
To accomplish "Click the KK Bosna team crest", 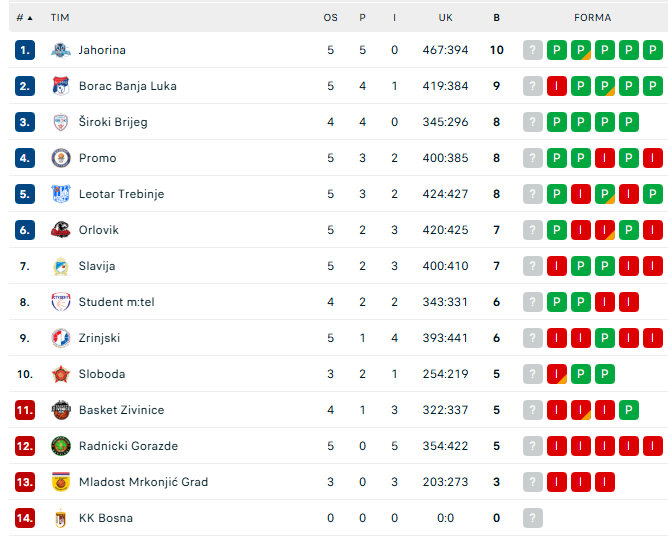I will click(60, 518).
